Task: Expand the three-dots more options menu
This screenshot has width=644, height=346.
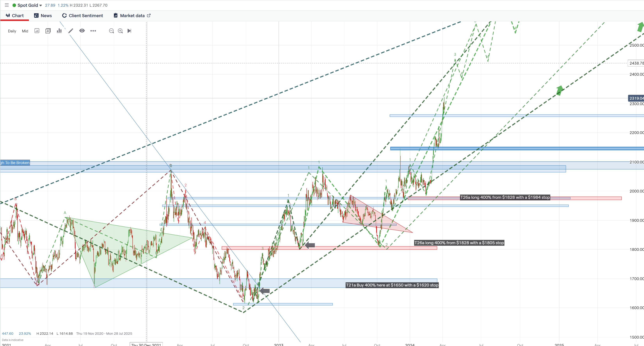Action: [x=93, y=31]
